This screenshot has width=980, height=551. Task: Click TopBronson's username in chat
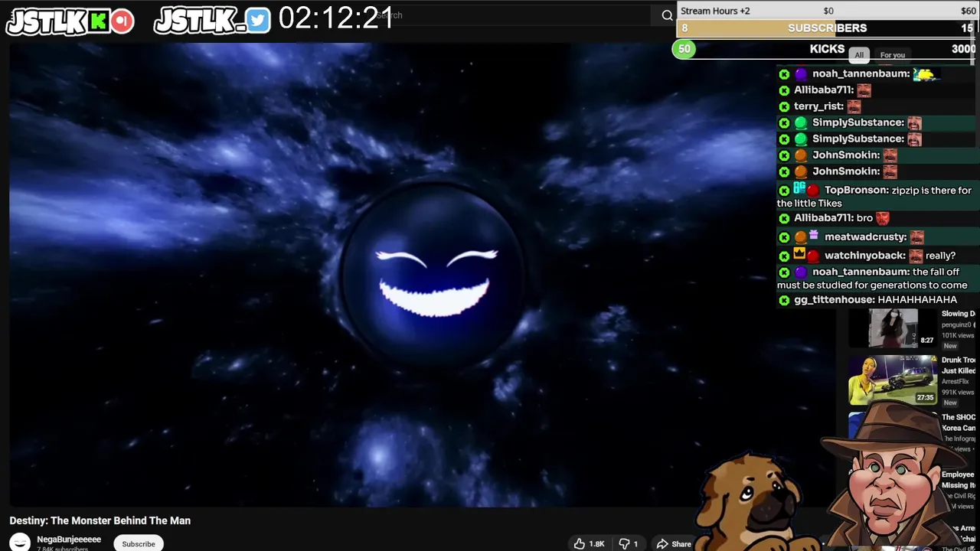(856, 191)
